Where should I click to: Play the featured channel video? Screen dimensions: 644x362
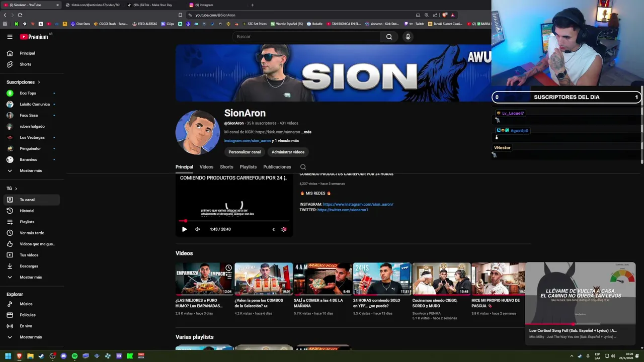tap(184, 229)
